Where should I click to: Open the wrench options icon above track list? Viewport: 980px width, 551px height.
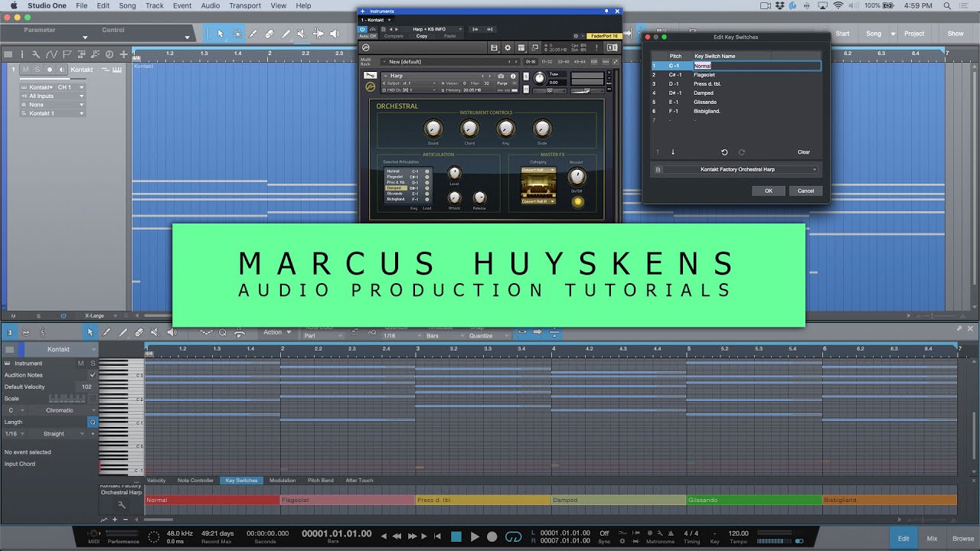37,54
